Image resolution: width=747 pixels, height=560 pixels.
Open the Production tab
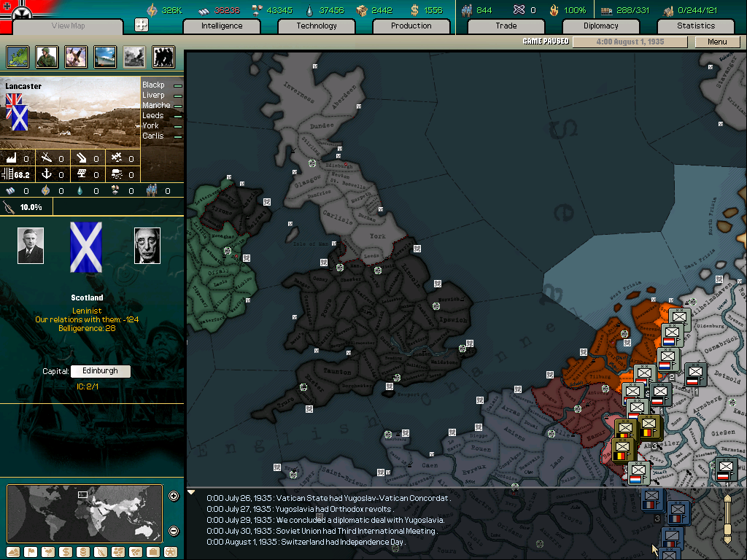(411, 26)
